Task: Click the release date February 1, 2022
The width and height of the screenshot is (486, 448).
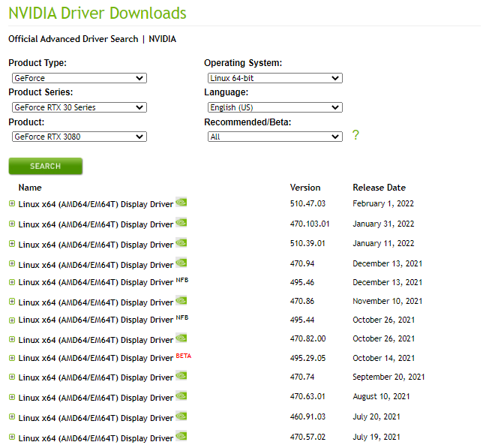Action: point(383,203)
